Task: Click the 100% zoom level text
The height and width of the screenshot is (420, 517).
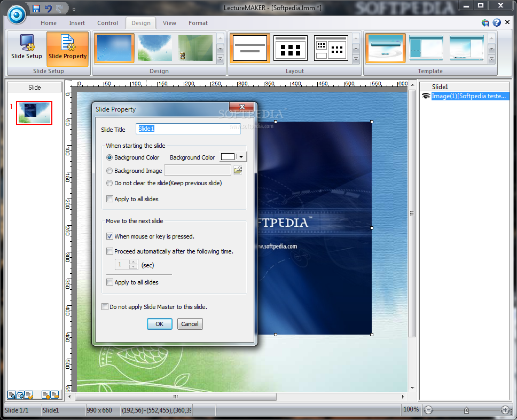Action: 411,409
